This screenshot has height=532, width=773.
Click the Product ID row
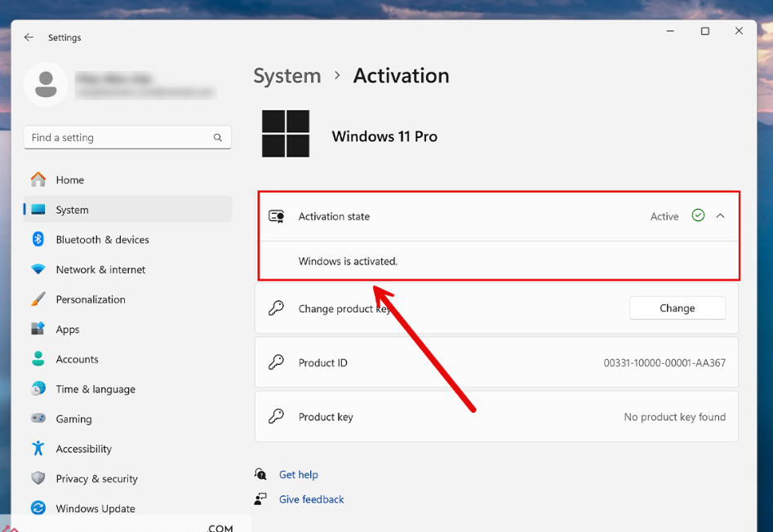tap(496, 363)
